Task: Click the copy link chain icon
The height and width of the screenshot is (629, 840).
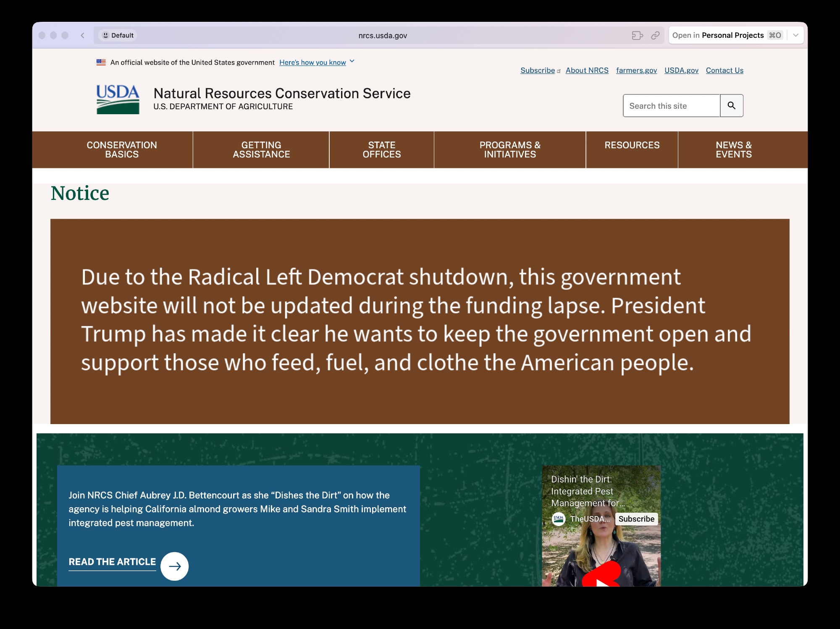Action: point(655,35)
